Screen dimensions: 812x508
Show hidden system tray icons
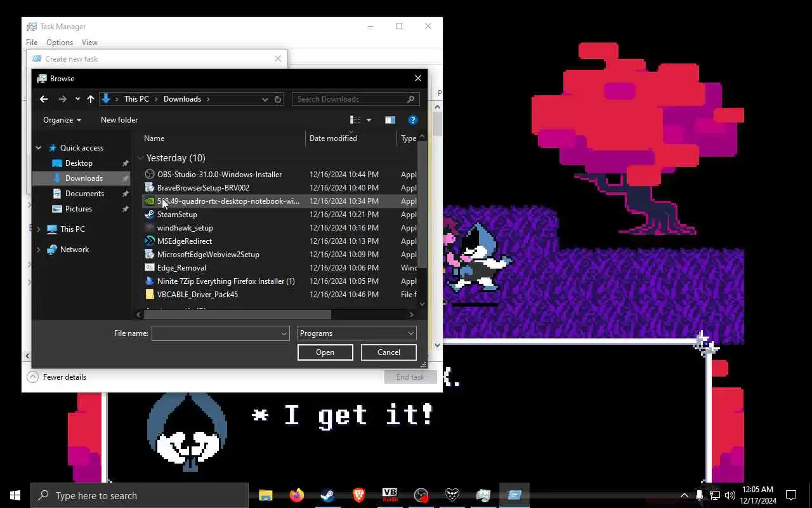tap(684, 495)
